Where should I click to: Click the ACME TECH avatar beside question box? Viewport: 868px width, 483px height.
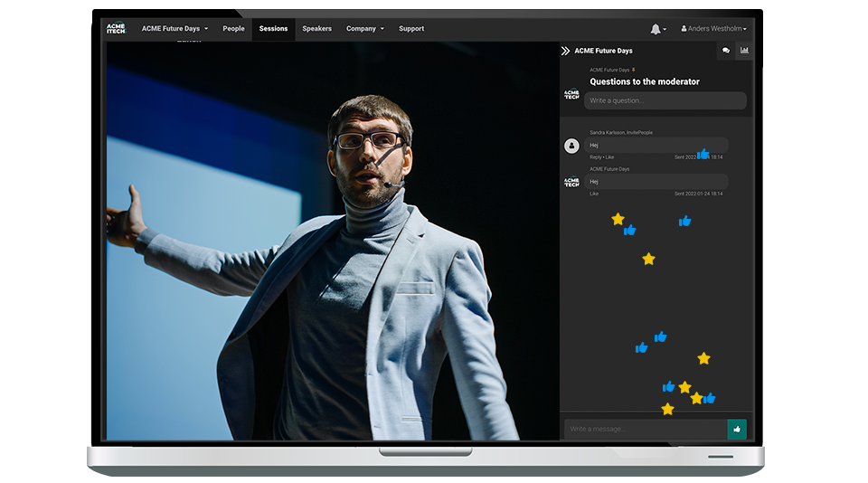(x=571, y=94)
